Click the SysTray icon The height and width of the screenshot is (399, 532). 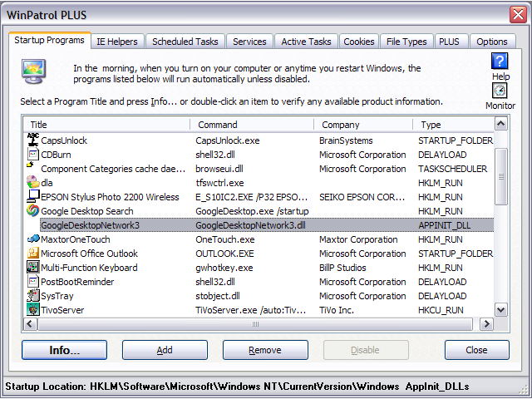pos(33,295)
